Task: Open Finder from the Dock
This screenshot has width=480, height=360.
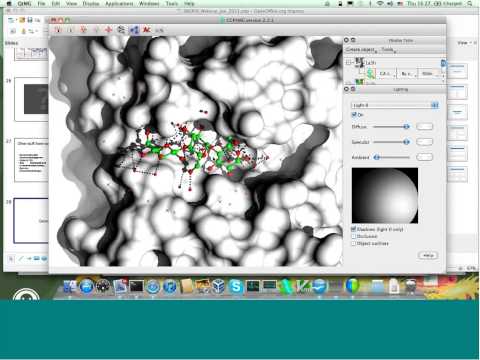Action: tap(70, 286)
